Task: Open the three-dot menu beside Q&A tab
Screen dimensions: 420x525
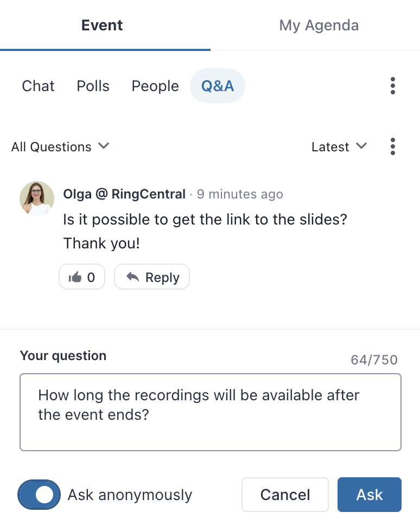Action: tap(392, 86)
